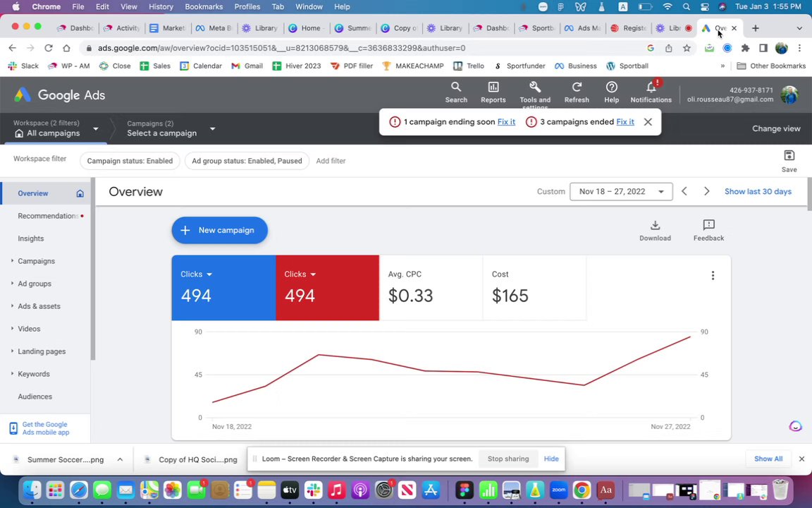Image resolution: width=812 pixels, height=508 pixels.
Task: Click the Chrome address bar
Action: pos(362,48)
